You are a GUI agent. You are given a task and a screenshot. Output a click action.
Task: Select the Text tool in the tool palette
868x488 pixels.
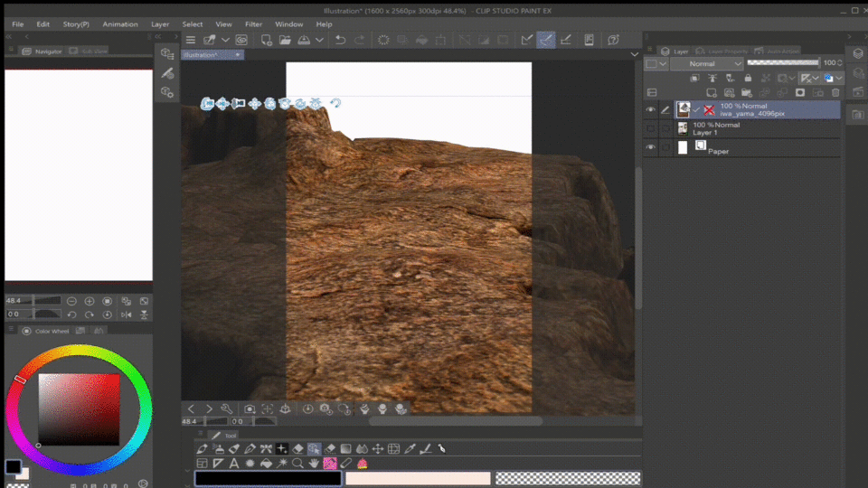coord(233,464)
